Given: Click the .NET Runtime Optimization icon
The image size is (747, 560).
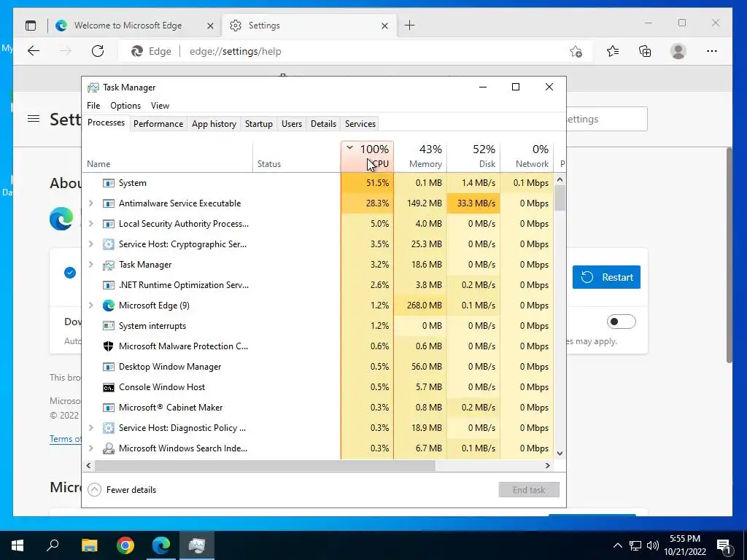Looking at the screenshot, I should (109, 285).
